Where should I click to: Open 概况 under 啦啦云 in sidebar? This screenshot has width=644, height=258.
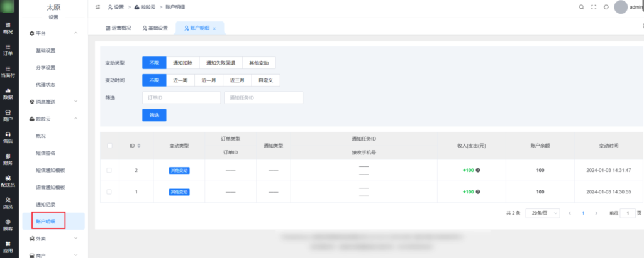click(x=41, y=136)
